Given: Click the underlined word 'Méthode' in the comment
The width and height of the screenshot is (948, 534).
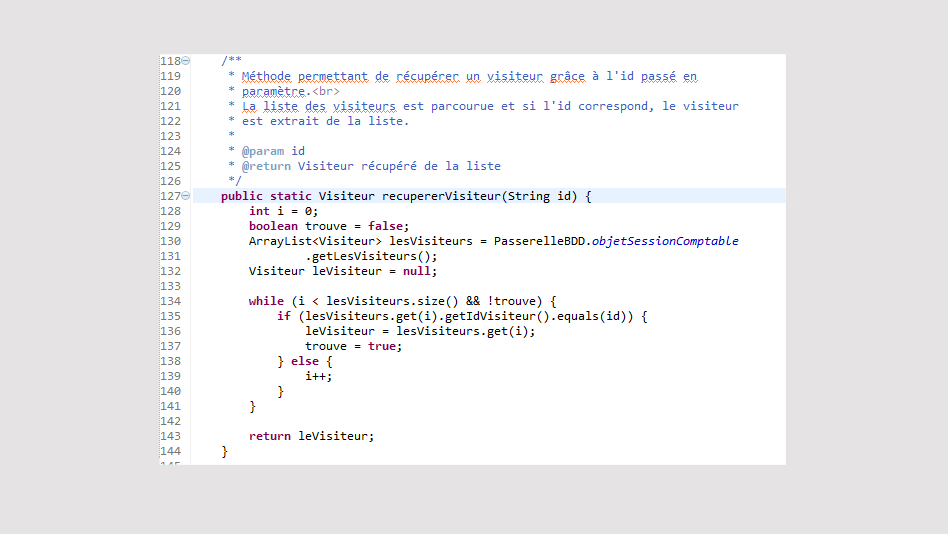Looking at the screenshot, I should tap(266, 76).
